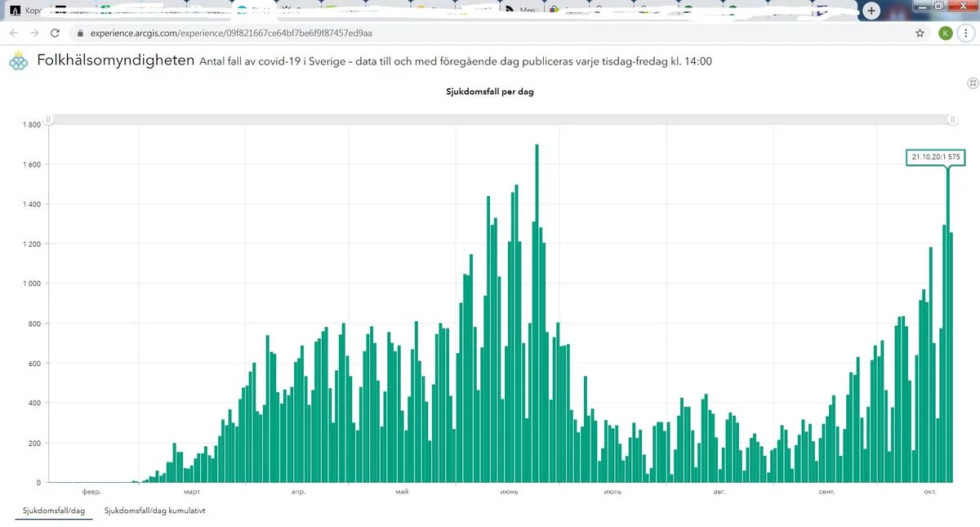Open the green K profile avatar

[x=945, y=33]
